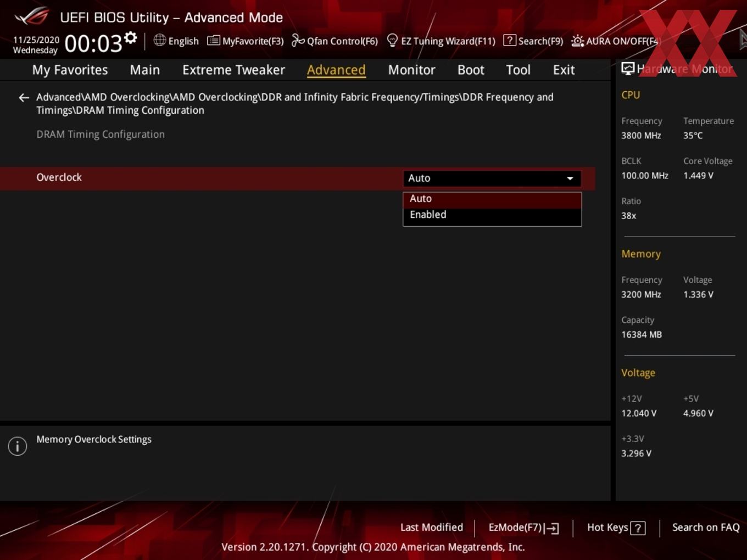Click Capacity value 16384 MB
This screenshot has width=747, height=560.
point(642,334)
